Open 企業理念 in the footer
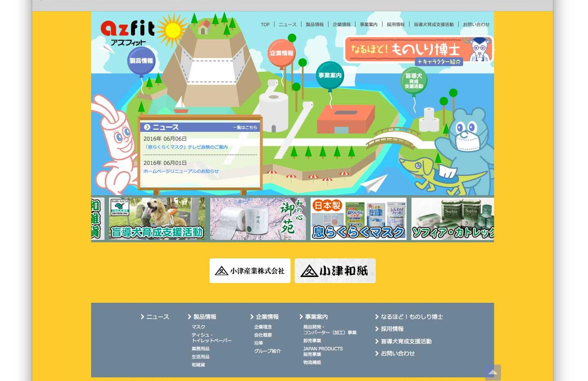Screen dimensions: 588x381 [263, 327]
